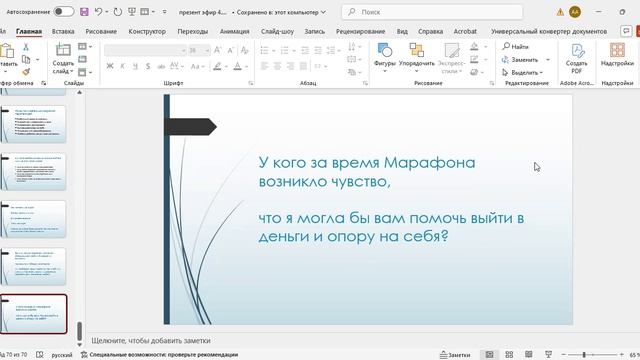
Task: Open the font name combo box
Action: click(145, 50)
